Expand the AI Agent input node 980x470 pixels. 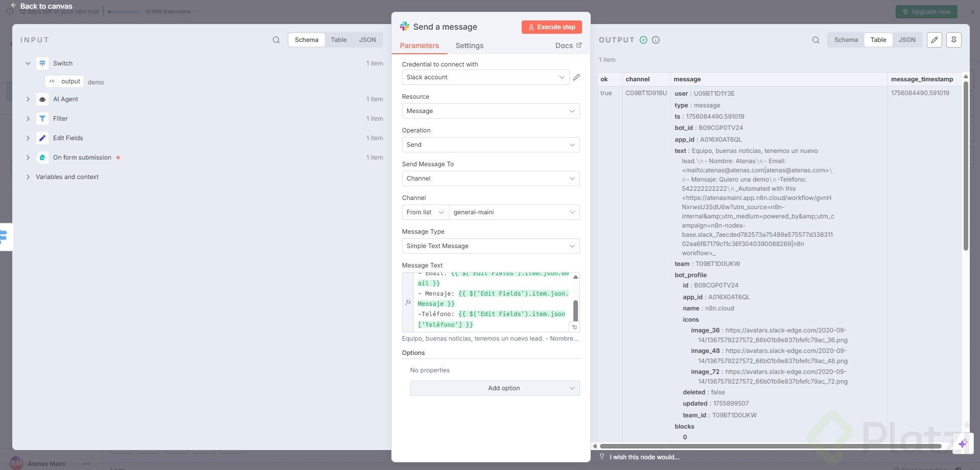28,99
